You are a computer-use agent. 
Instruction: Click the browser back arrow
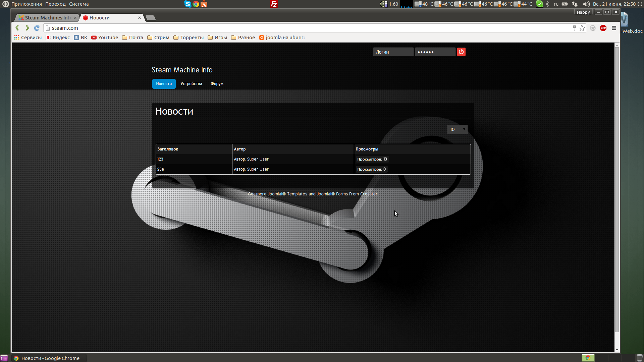point(17,28)
